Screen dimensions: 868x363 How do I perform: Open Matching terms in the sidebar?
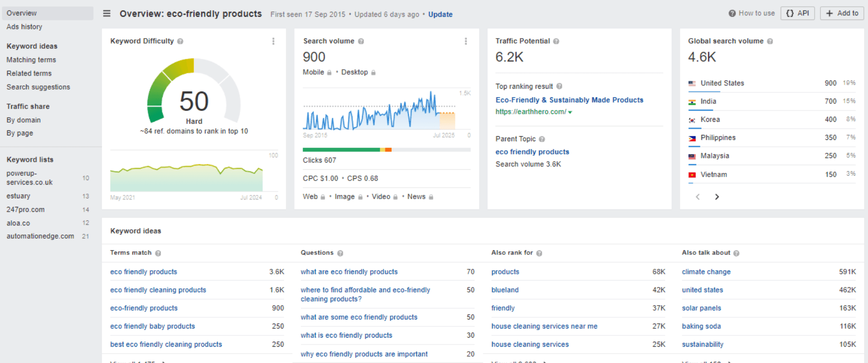pos(31,60)
